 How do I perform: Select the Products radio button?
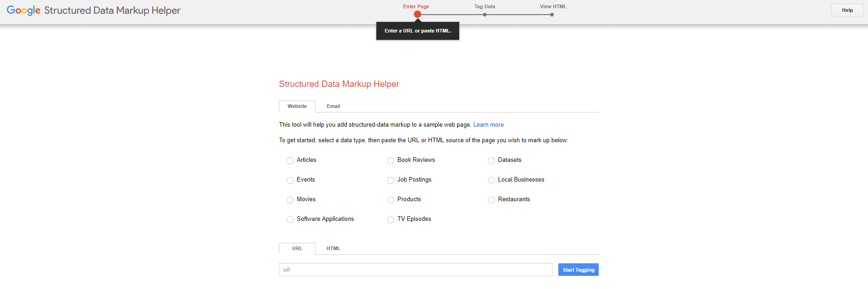pyautogui.click(x=391, y=200)
